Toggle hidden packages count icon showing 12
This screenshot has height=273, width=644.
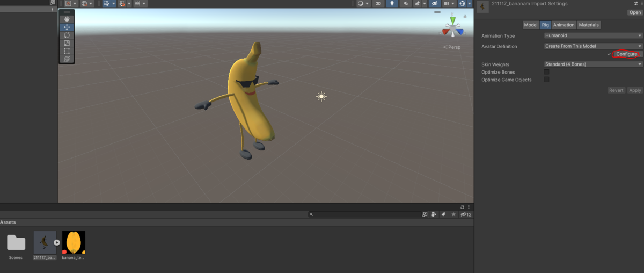466,214
